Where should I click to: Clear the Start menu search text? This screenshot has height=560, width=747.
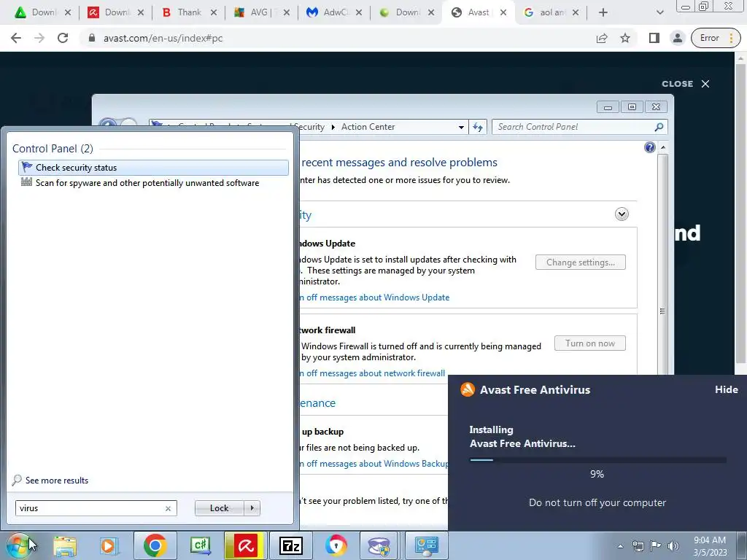pyautogui.click(x=169, y=508)
